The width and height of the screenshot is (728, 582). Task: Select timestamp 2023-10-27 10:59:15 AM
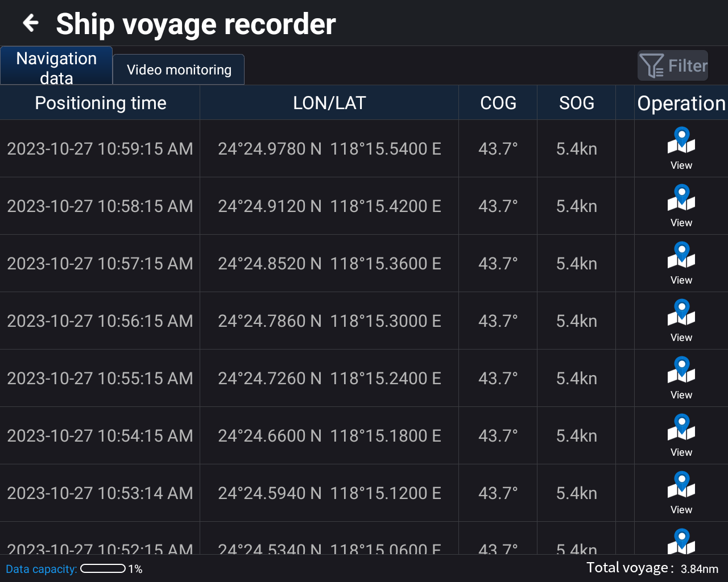[x=100, y=149]
